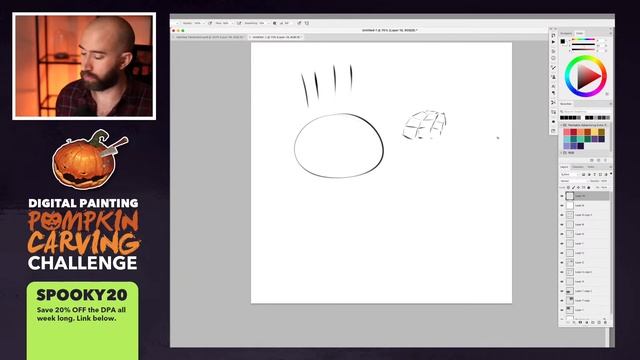
Task: Toggle the layer filter on/off switch
Action: pyautogui.click(x=611, y=174)
